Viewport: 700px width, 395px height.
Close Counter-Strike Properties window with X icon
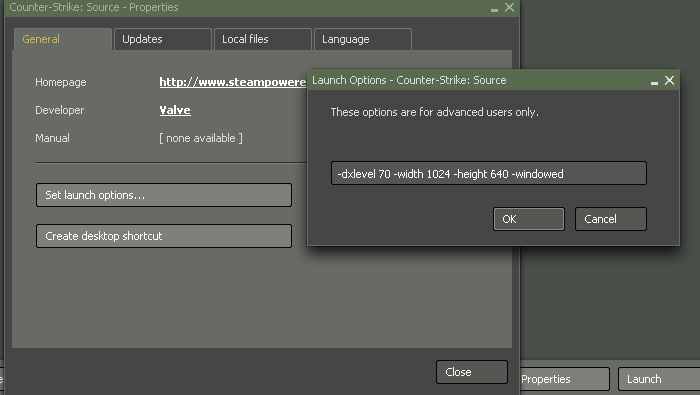pyautogui.click(x=509, y=8)
